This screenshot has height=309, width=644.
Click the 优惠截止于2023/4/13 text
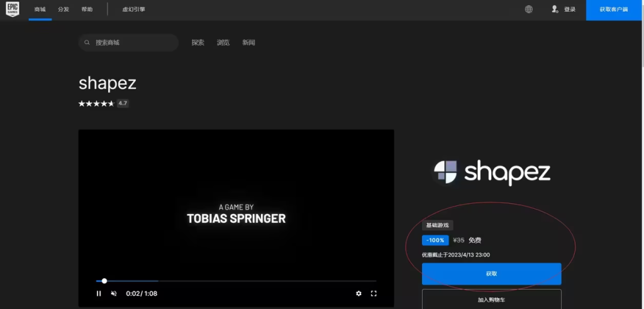[456, 255]
